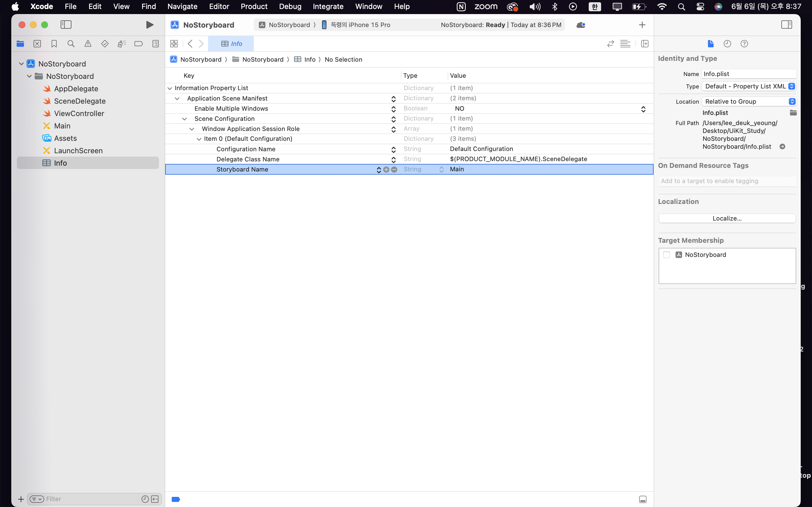Enable NoStoryboard target membership checkbox
This screenshot has height=507, width=812.
pos(667,255)
